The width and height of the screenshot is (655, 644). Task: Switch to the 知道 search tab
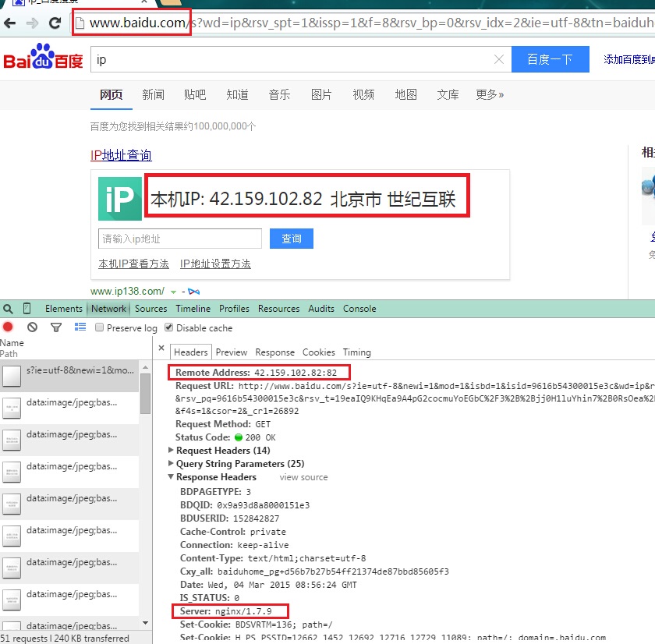pos(237,94)
